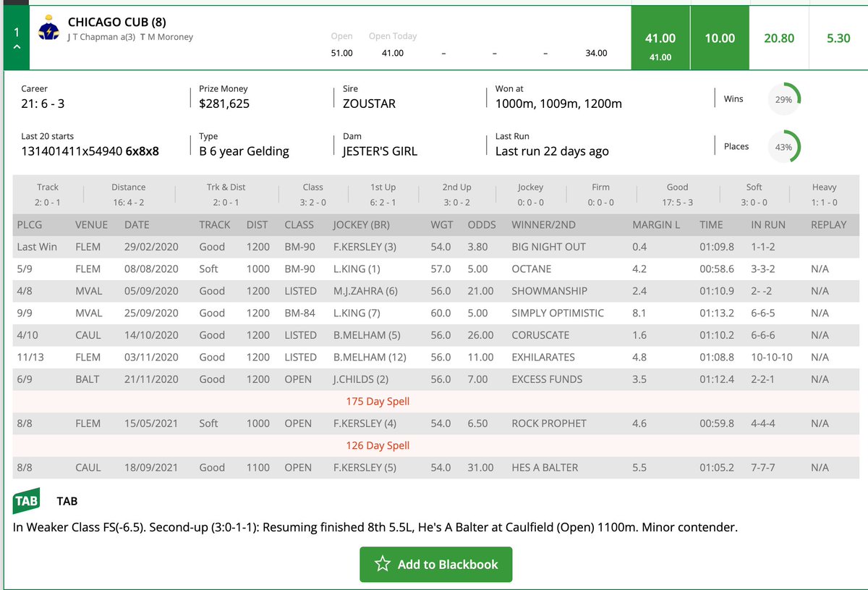Click the 20.80 odds cell
This screenshot has width=868, height=590.
coord(779,38)
